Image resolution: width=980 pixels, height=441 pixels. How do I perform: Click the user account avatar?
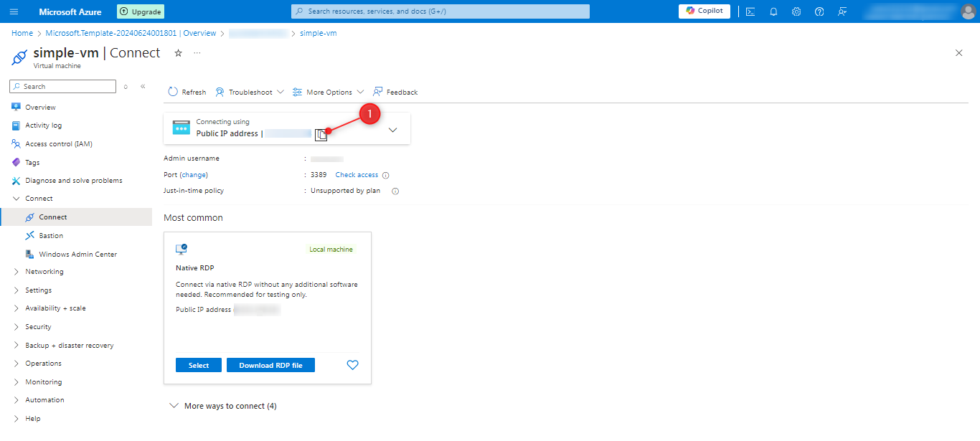(969, 11)
